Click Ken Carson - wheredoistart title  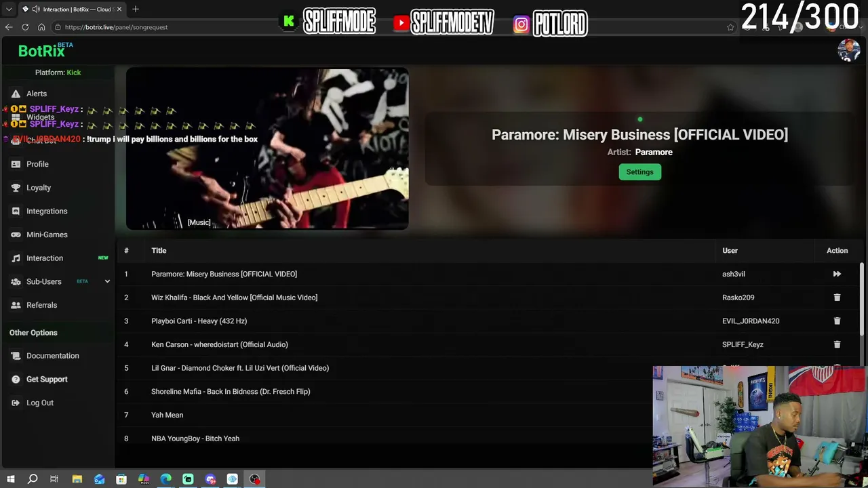tap(220, 344)
